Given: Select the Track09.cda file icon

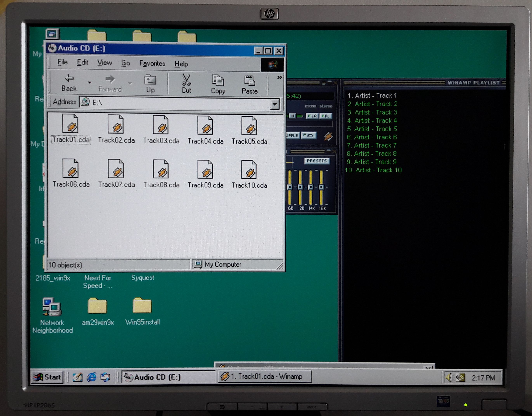Looking at the screenshot, I should point(205,169).
